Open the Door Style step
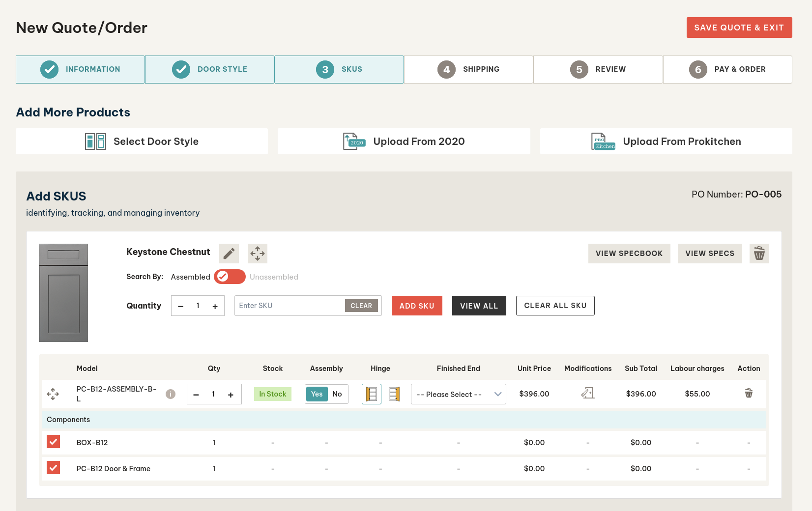 pos(210,69)
